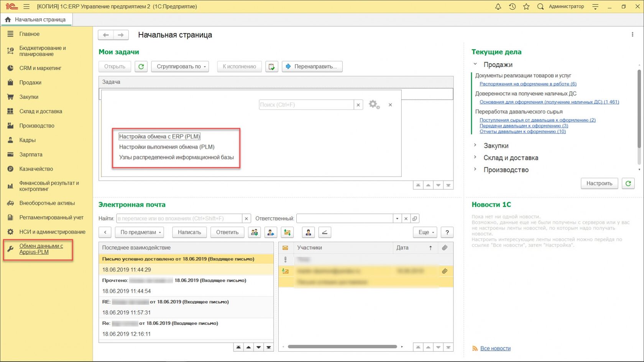
Task: Go back with the left arrow button
Action: pyautogui.click(x=106, y=35)
